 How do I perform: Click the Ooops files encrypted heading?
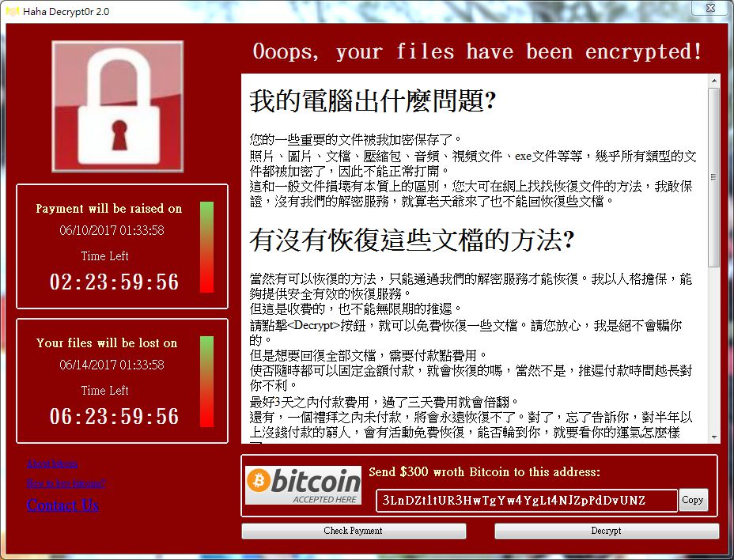pos(478,51)
